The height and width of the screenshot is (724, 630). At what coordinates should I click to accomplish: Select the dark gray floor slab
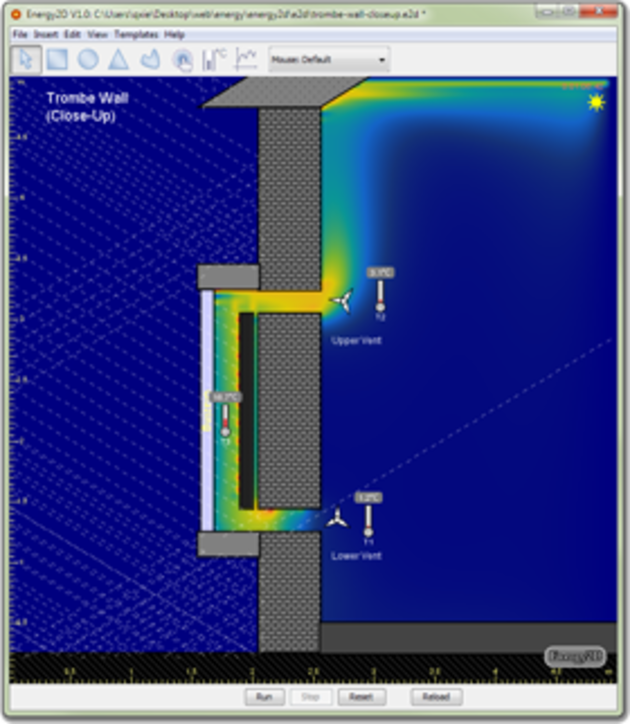point(468,638)
